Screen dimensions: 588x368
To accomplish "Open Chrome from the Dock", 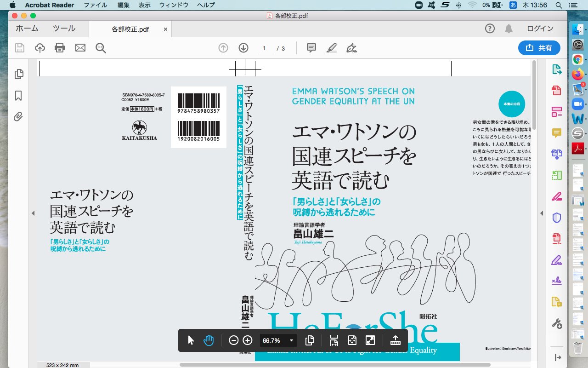I will 578,59.
